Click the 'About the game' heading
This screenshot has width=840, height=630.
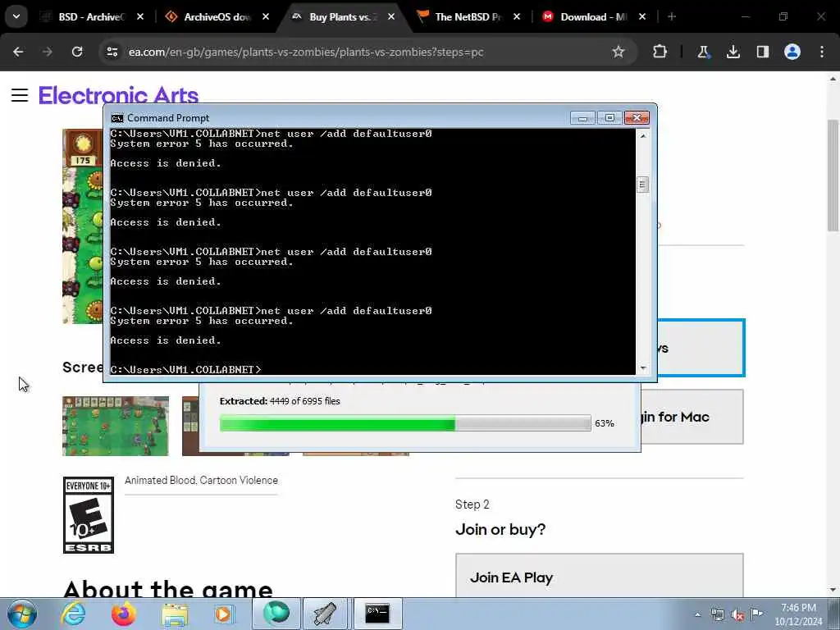tap(168, 588)
